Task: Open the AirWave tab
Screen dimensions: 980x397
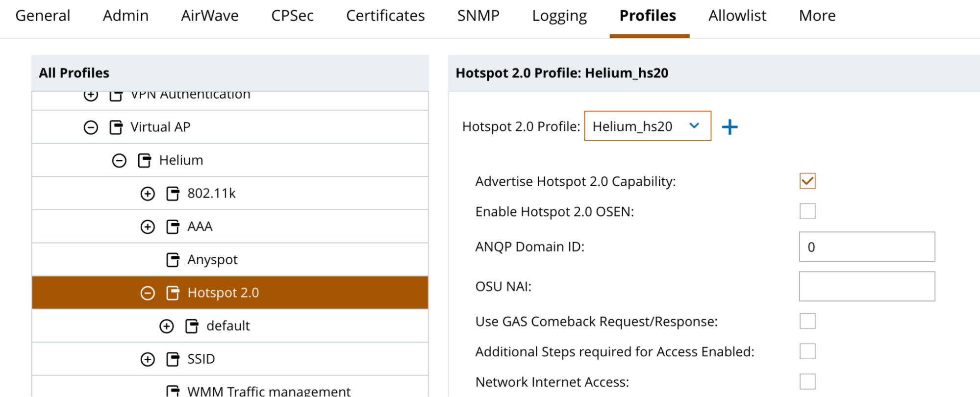Action: point(209,16)
